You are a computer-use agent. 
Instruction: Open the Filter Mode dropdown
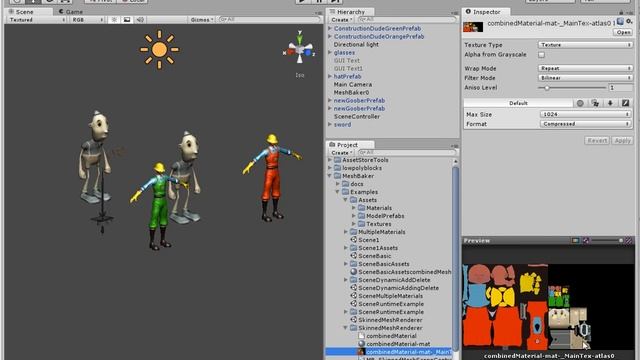click(x=585, y=78)
